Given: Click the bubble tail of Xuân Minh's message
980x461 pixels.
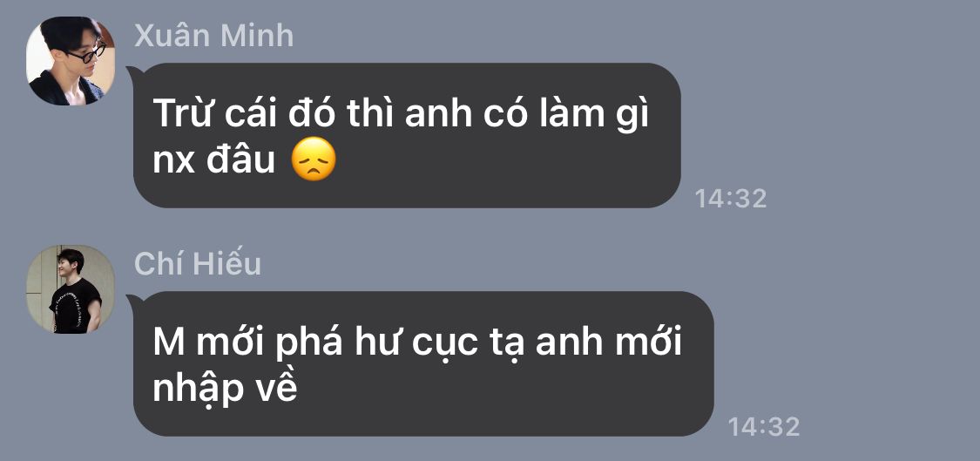Looking at the screenshot, I should (x=132, y=72).
